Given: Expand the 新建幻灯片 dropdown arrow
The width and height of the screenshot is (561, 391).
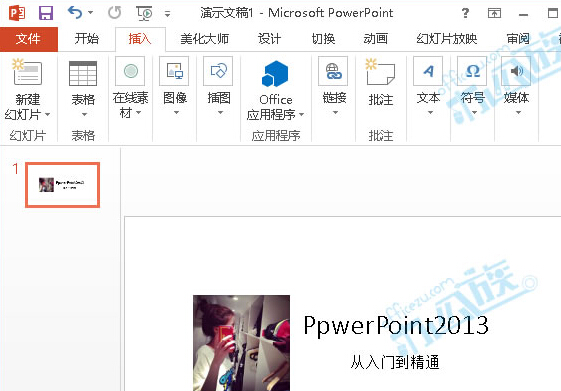Looking at the screenshot, I should coord(48,115).
